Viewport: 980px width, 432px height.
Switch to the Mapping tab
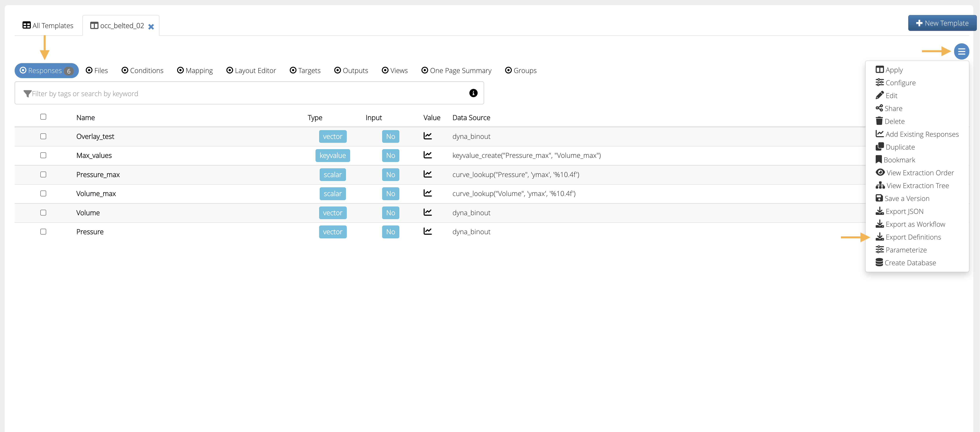195,70
